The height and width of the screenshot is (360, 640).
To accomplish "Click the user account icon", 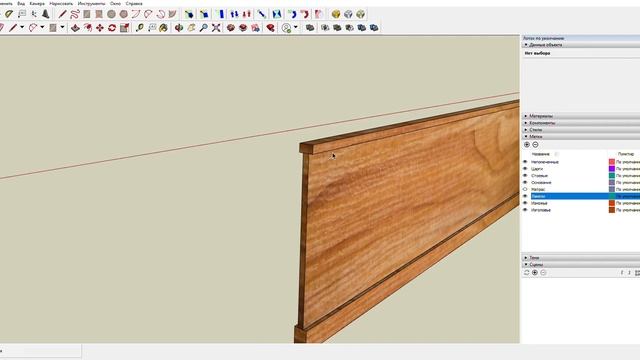I will coord(287,28).
